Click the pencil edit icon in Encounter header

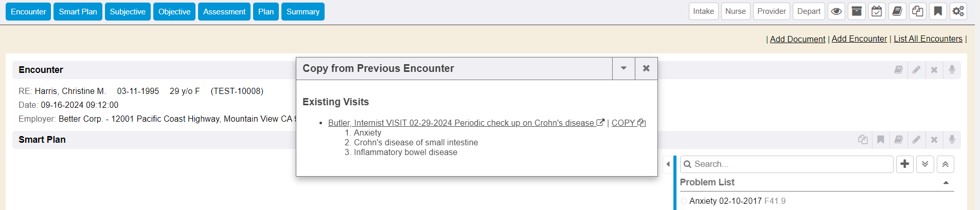click(916, 70)
